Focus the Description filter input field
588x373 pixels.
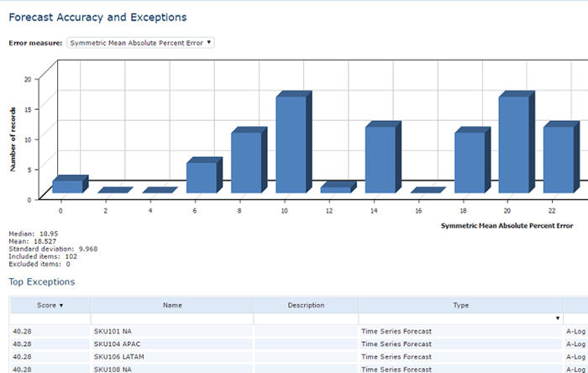[x=306, y=318]
